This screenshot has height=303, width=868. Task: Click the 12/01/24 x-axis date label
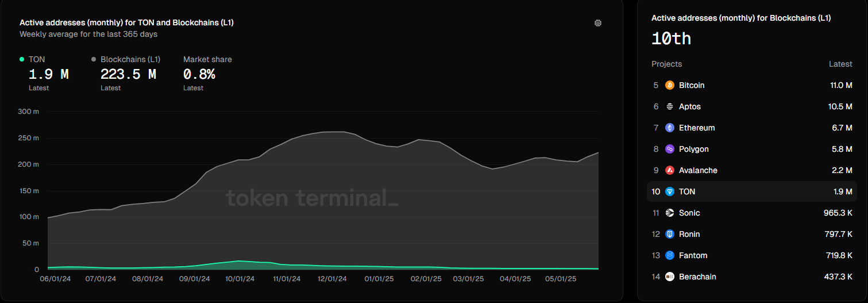coord(333,279)
